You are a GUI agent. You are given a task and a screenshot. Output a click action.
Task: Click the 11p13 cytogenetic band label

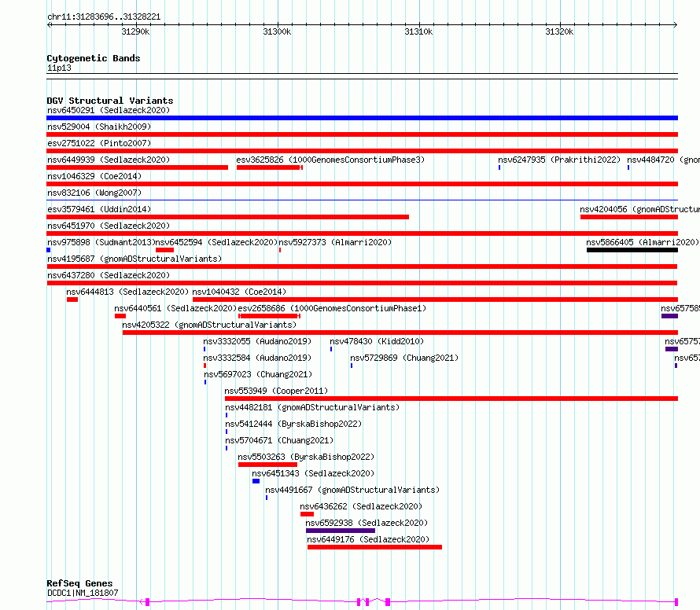pyautogui.click(x=59, y=68)
